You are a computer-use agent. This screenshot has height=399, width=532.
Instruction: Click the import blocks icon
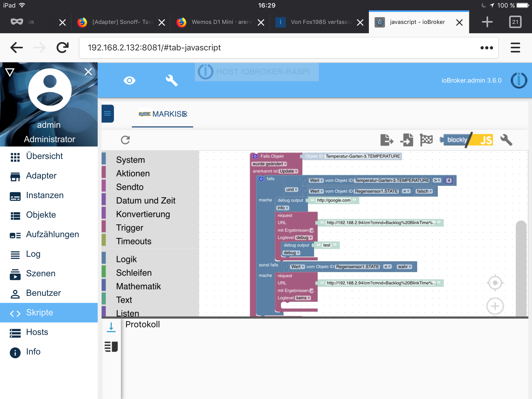pos(407,140)
